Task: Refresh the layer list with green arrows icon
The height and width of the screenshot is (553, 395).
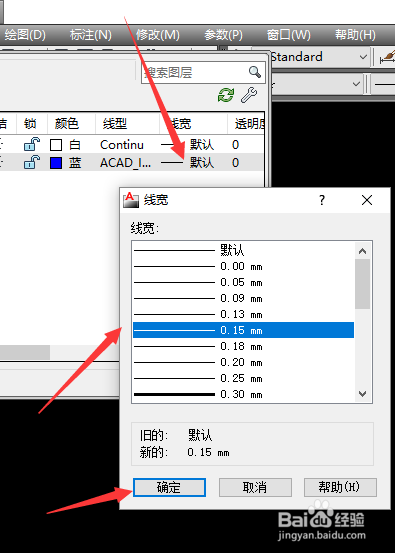Action: coord(226,95)
